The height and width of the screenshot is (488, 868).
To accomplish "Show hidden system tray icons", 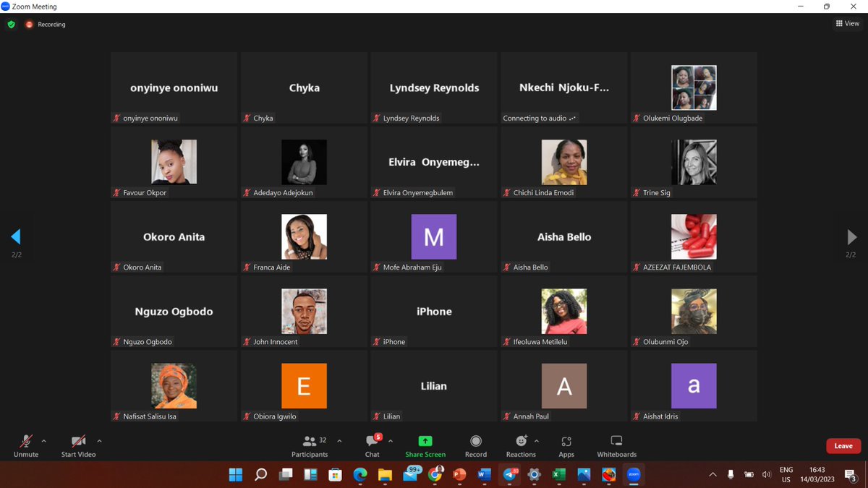I will (712, 475).
